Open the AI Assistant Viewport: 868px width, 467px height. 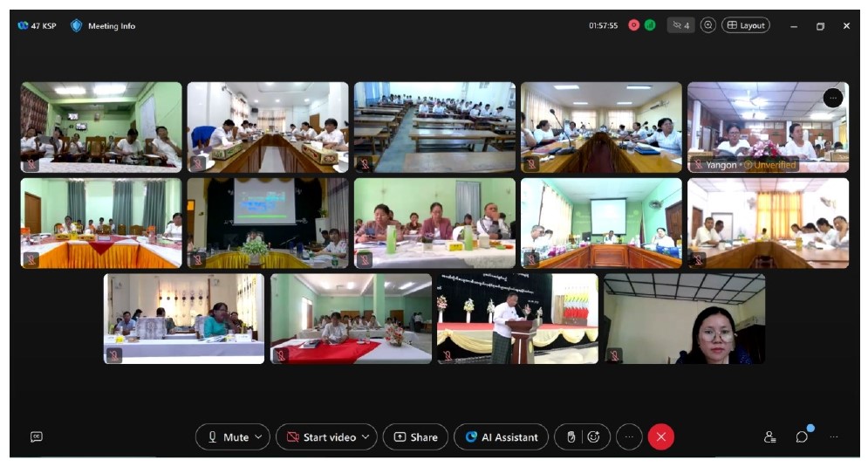point(502,437)
